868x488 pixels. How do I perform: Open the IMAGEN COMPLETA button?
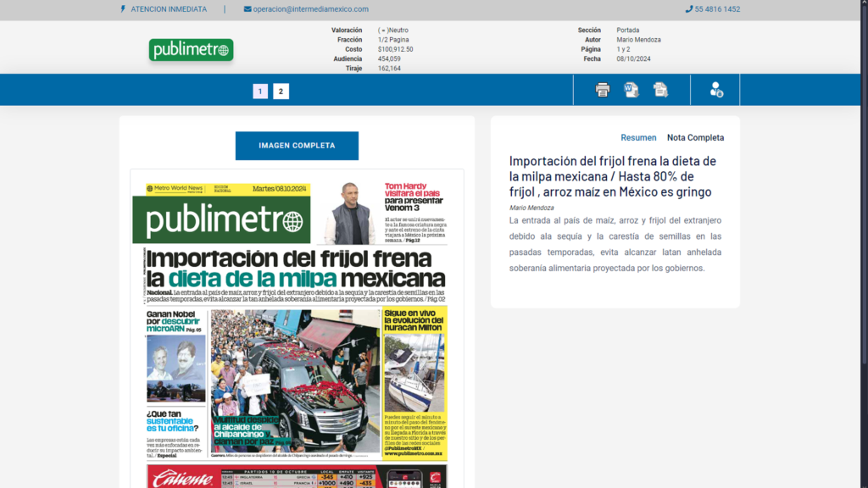(297, 146)
